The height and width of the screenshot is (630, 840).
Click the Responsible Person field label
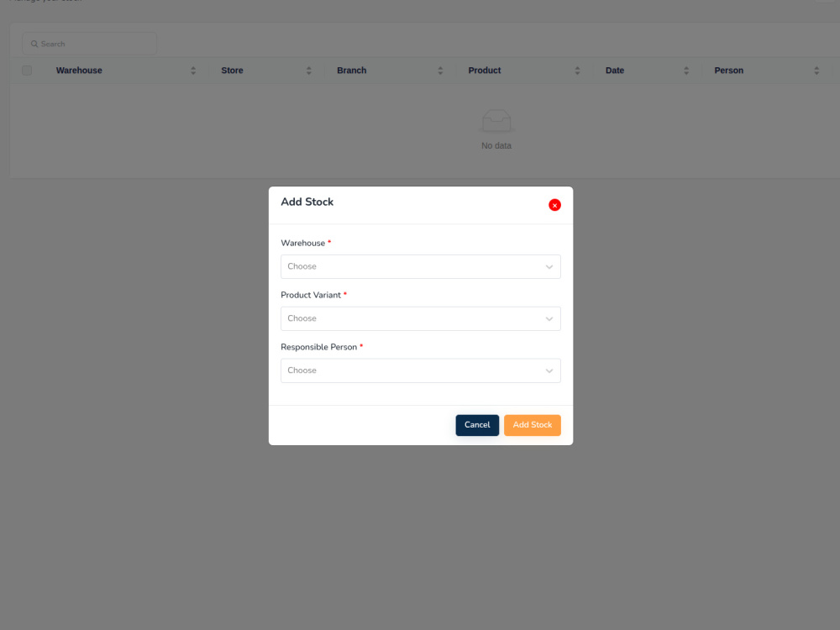tap(318, 347)
